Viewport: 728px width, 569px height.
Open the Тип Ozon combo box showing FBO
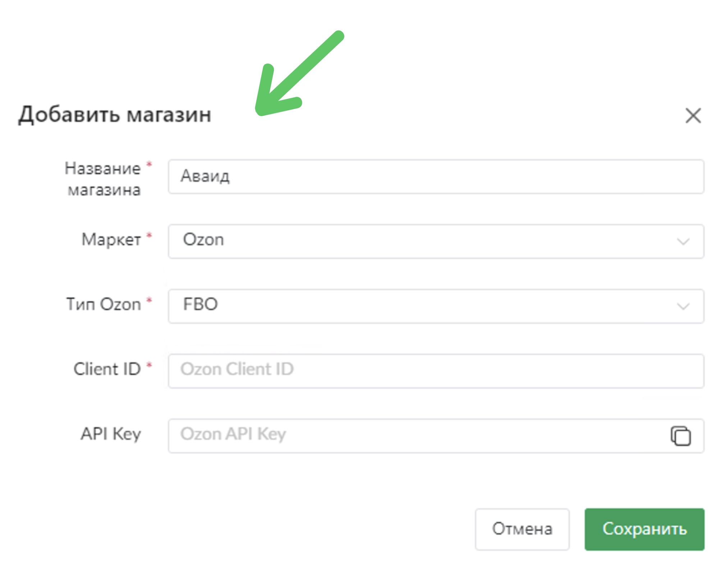tap(436, 306)
